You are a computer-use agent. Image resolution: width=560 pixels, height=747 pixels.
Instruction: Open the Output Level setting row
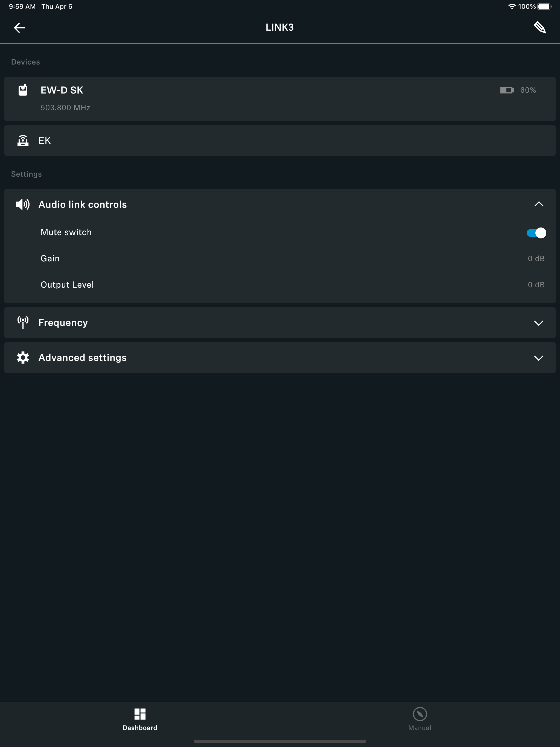pos(280,285)
